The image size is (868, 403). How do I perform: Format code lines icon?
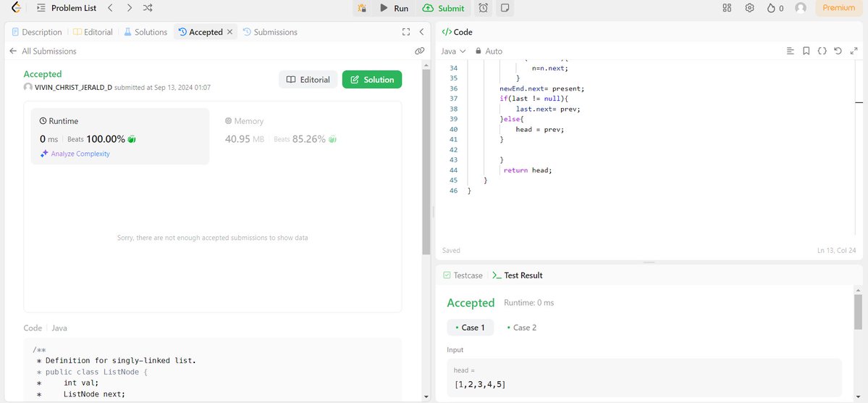pos(791,51)
